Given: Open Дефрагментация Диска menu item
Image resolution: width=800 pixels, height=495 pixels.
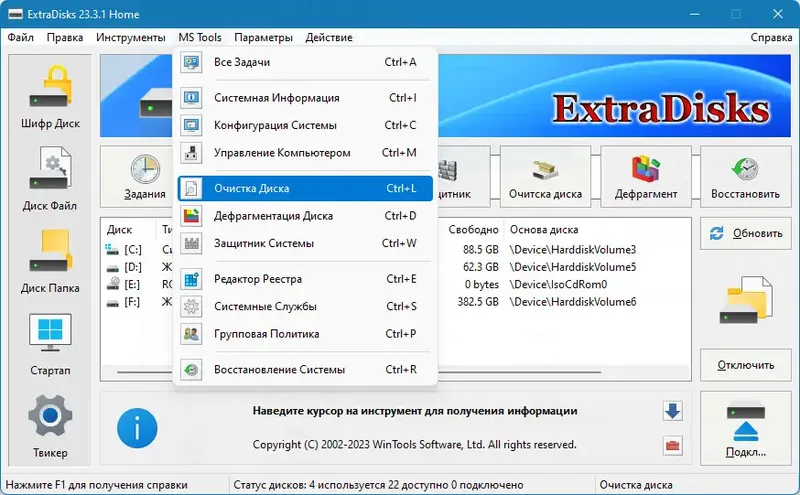Looking at the screenshot, I should click(x=305, y=216).
